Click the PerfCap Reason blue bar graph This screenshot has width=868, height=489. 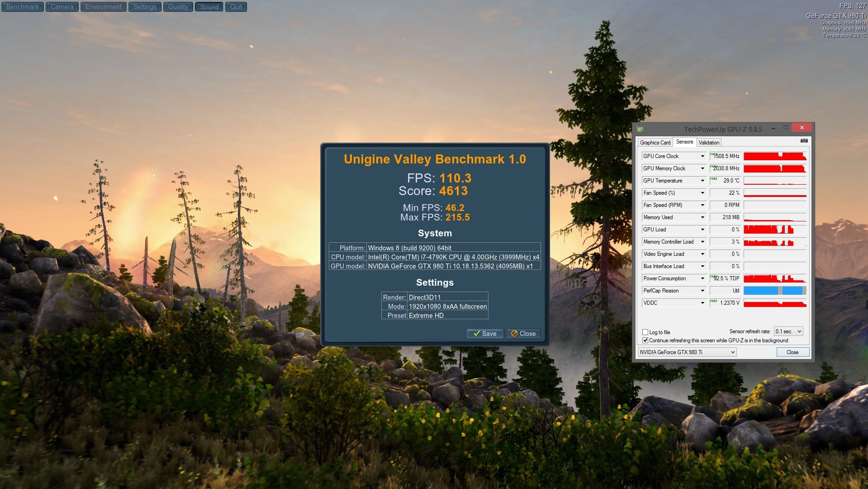pyautogui.click(x=775, y=291)
